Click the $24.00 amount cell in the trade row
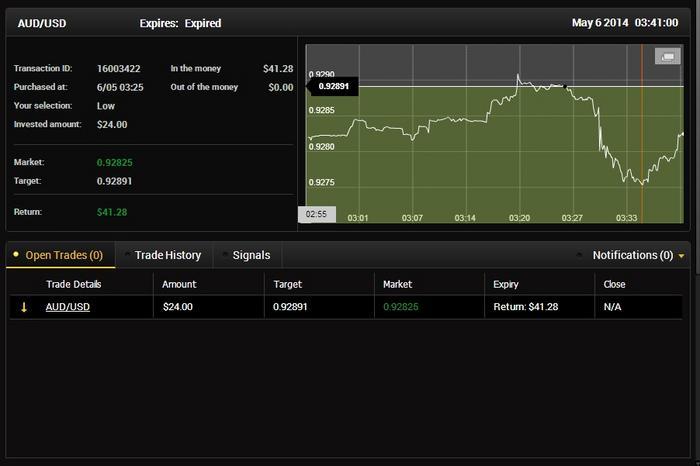 pyautogui.click(x=178, y=307)
